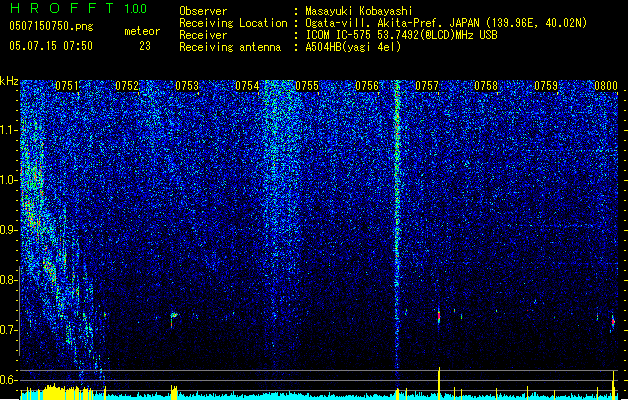Click the meteor label
Screen dimensions: 629x400
142,31
